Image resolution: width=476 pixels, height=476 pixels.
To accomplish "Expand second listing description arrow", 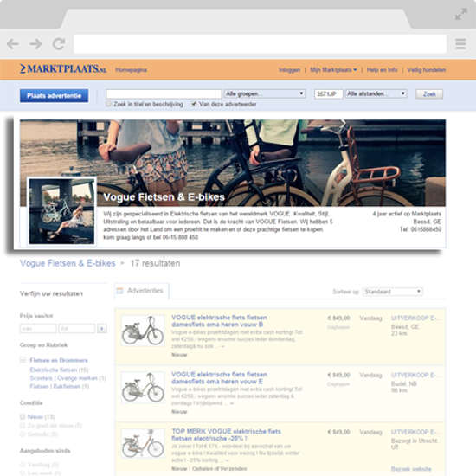I will [232, 403].
